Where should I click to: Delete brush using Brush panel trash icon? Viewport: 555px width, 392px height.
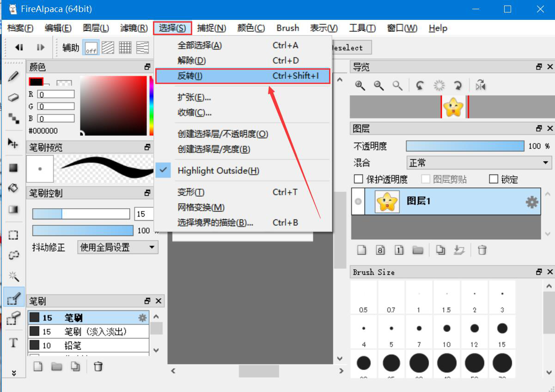(98, 367)
